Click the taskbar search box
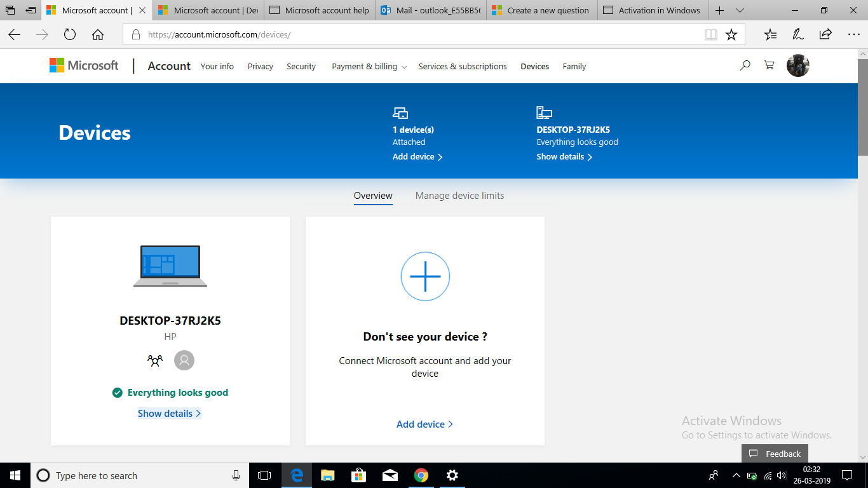The image size is (868, 488). coord(140,475)
